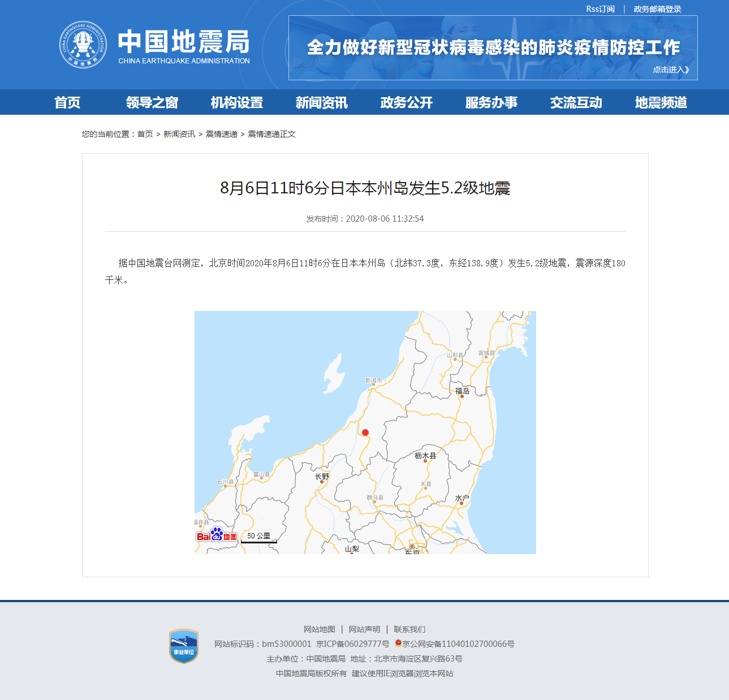This screenshot has height=700, width=729.
Task: Open the 领导之窗 navigation item
Action: 152,102
